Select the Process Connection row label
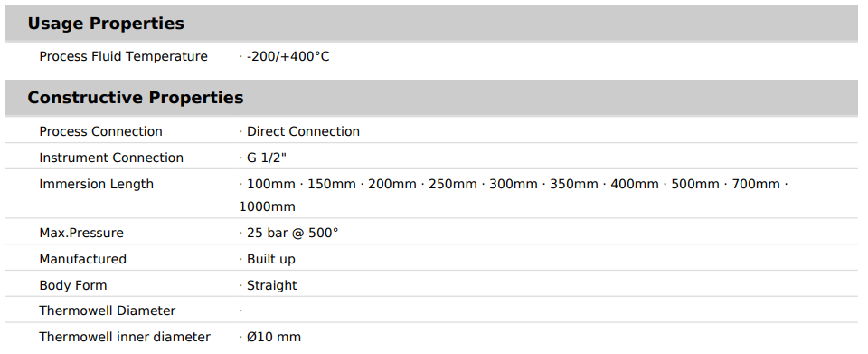 click(x=100, y=132)
